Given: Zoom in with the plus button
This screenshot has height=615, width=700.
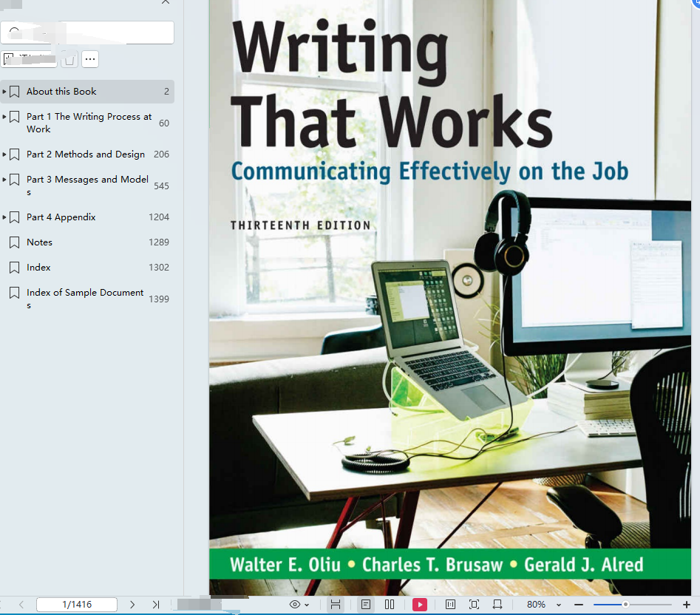Looking at the screenshot, I should coord(686,605).
